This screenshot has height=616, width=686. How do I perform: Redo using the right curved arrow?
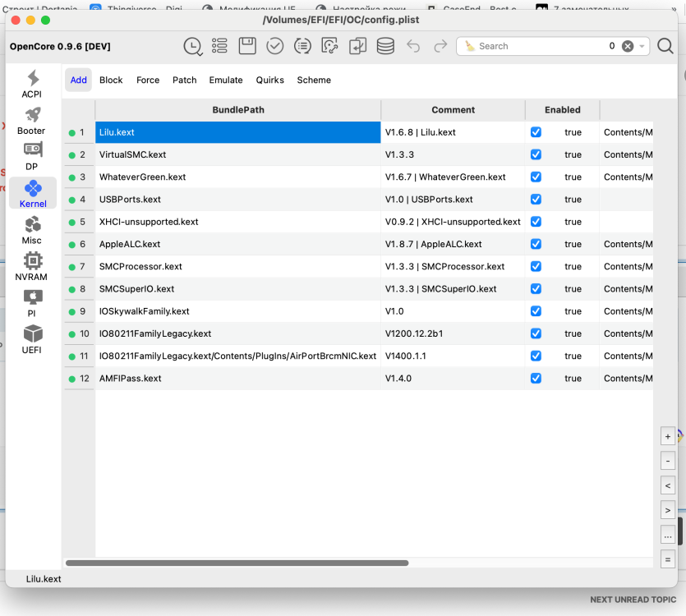[440, 46]
